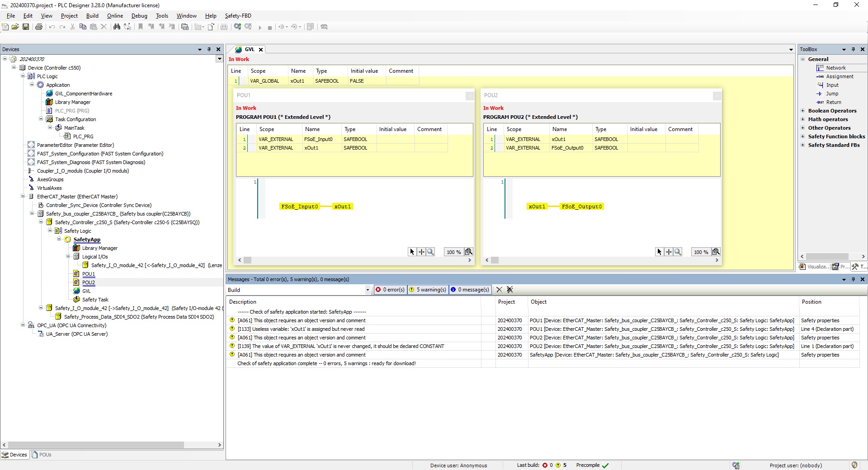
Task: Click the Print toolbar icon
Action: 39,27
